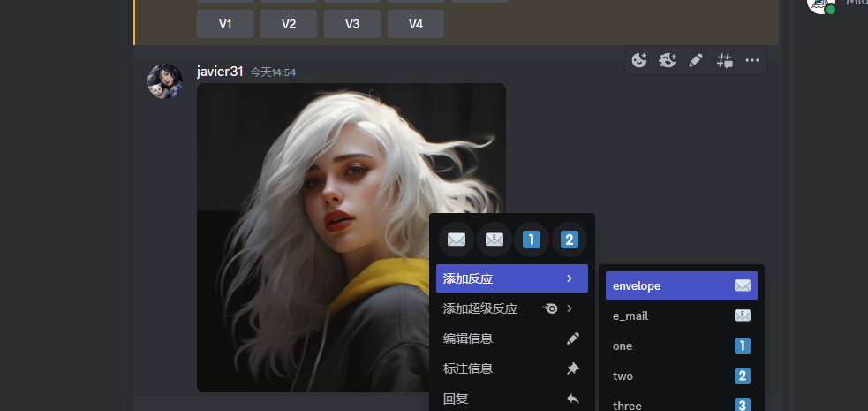This screenshot has height=411, width=868.
Task: Open the three-dot more options icon
Action: click(752, 60)
